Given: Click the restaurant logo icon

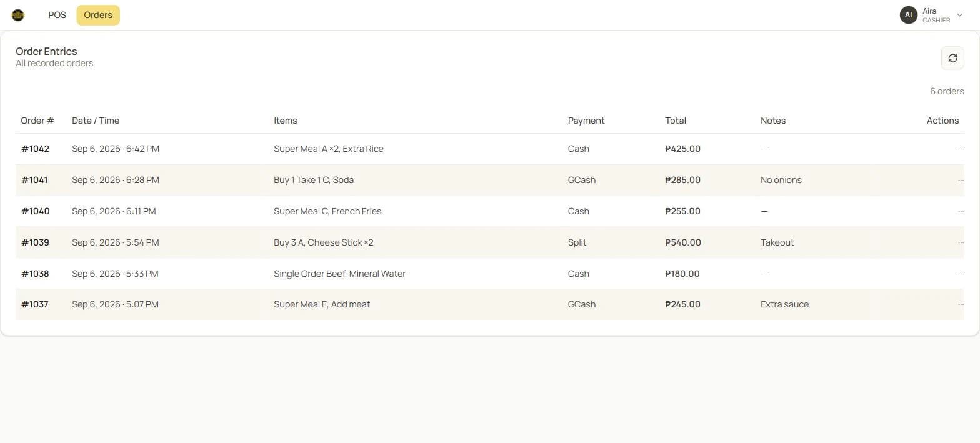Looking at the screenshot, I should (18, 15).
